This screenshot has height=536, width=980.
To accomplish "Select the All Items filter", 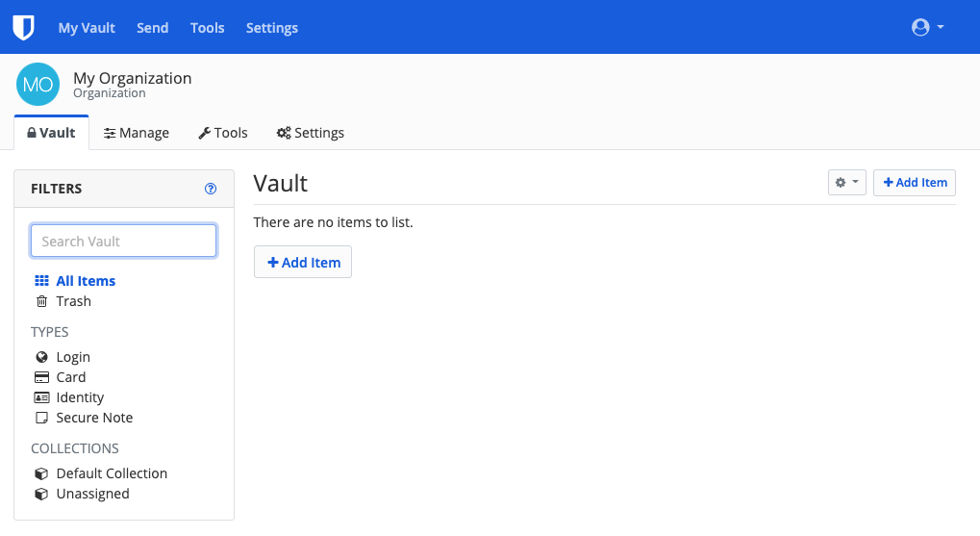I will click(86, 281).
